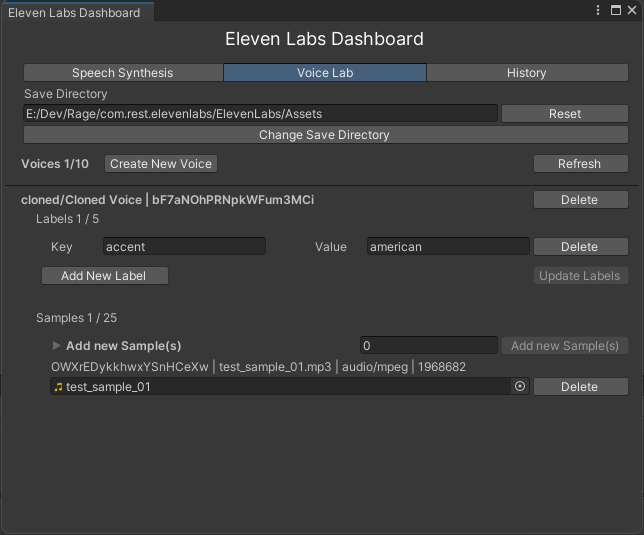Refresh the voices list

coord(579,164)
